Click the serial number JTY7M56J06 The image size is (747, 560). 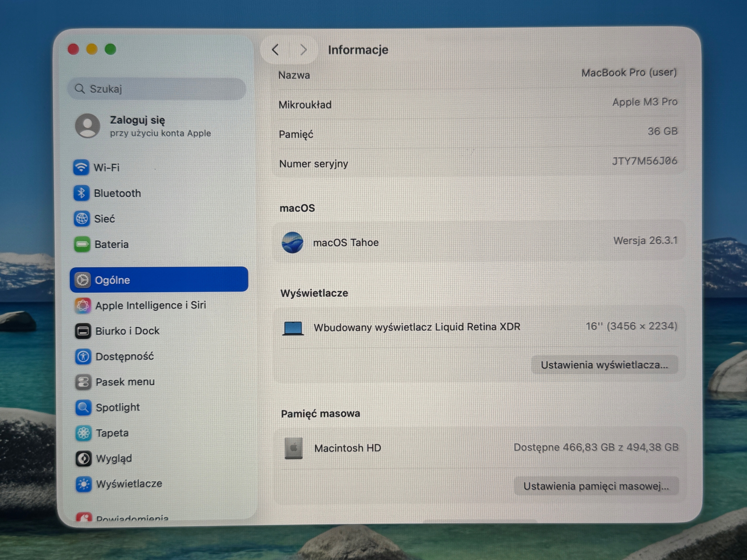pos(645,161)
